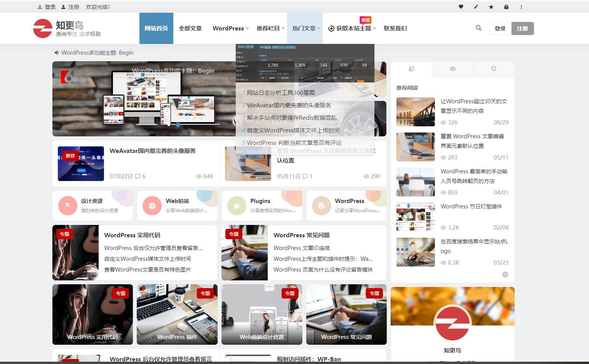Image resolution: width=589 pixels, height=364 pixels.
Task: Switch to the heart icon tab in the sidebar
Action: pyautogui.click(x=493, y=69)
